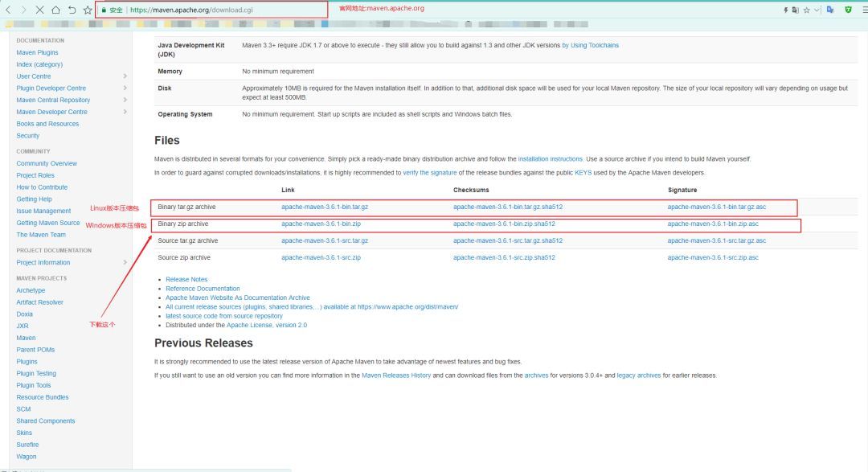
Task: Click the lightning bolt speed-mode icon
Action: 785,10
